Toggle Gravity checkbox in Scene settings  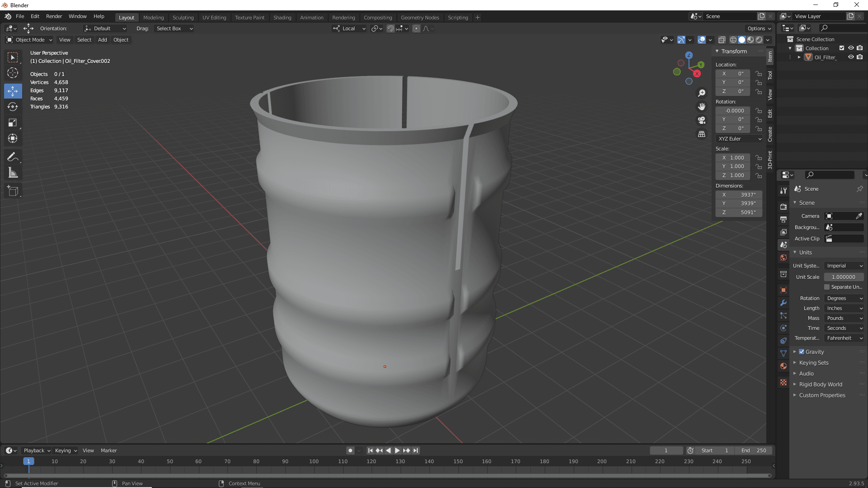pyautogui.click(x=802, y=352)
